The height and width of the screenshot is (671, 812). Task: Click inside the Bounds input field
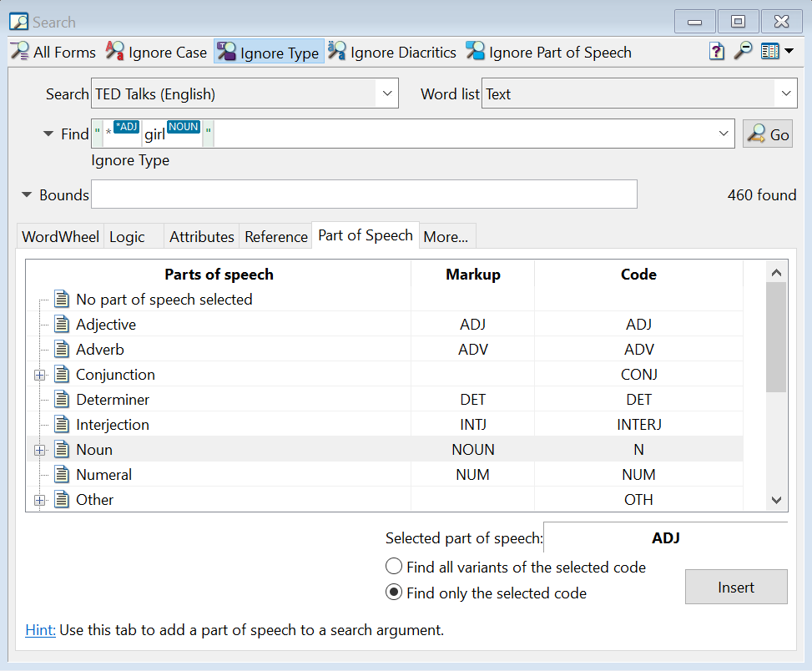[364, 194]
